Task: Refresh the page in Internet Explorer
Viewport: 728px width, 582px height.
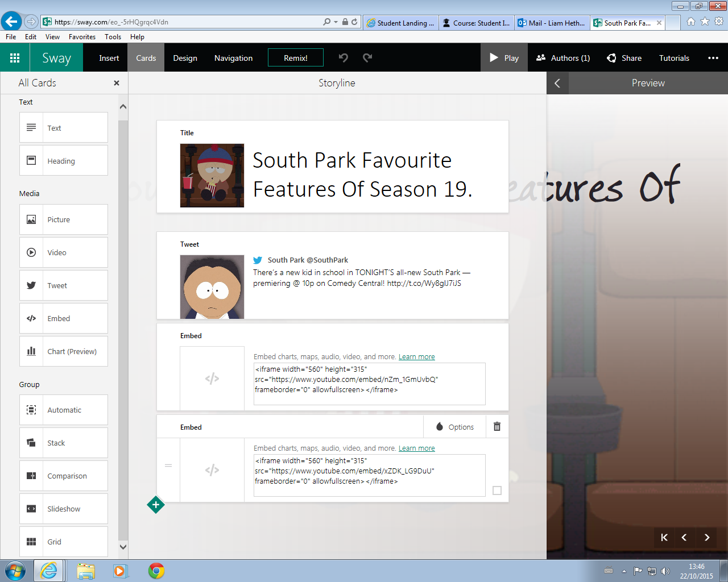Action: click(354, 22)
